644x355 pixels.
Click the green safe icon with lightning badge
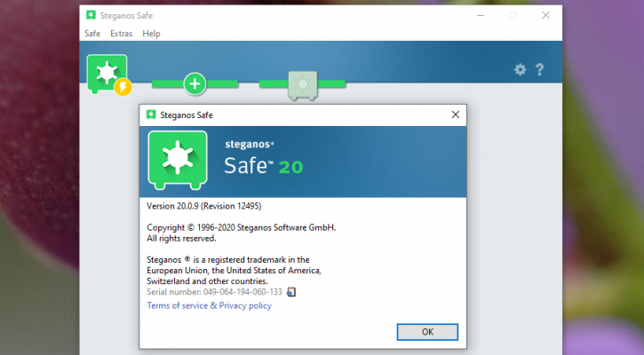point(107,75)
